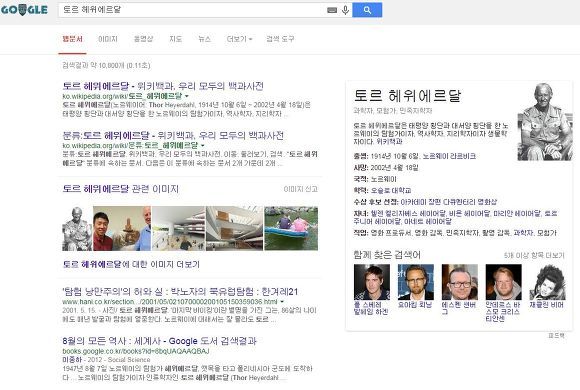Click the death date text 2002년 4월 18일

(394, 168)
